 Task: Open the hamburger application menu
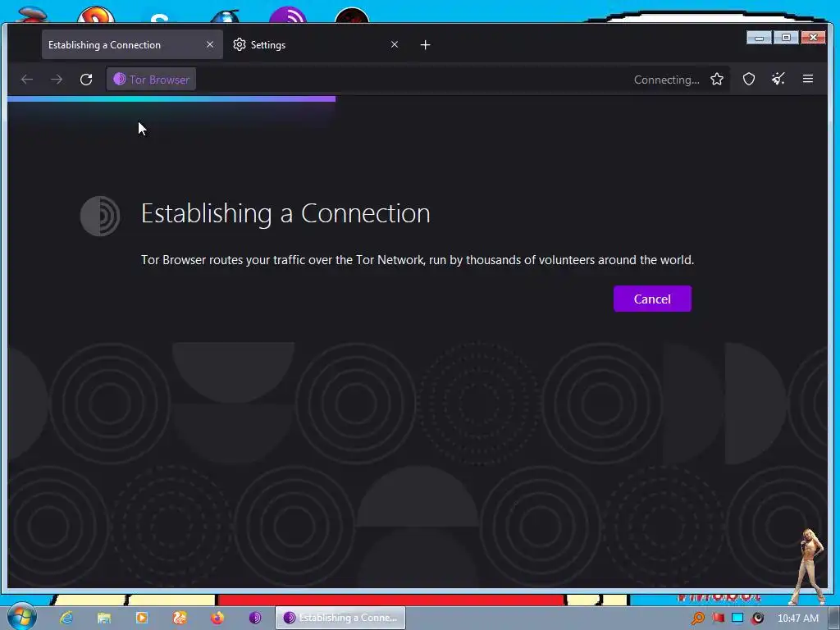[x=808, y=80]
